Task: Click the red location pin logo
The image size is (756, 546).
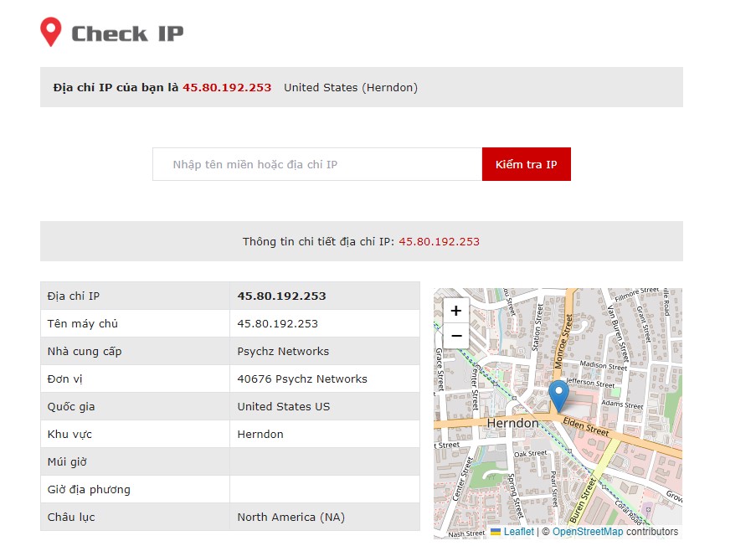Action: (51, 32)
